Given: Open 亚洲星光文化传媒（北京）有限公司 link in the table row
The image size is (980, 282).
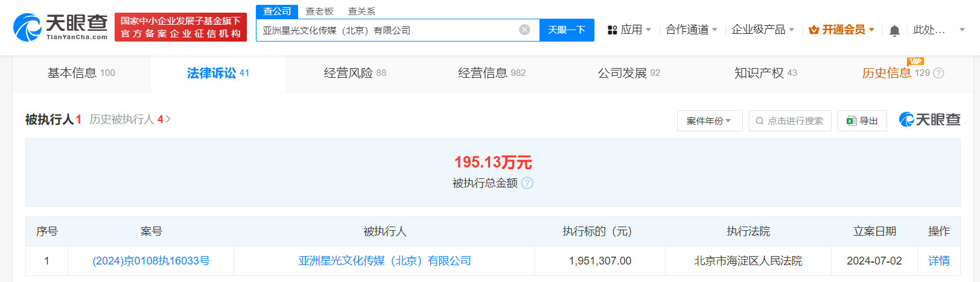Looking at the screenshot, I should click(384, 261).
